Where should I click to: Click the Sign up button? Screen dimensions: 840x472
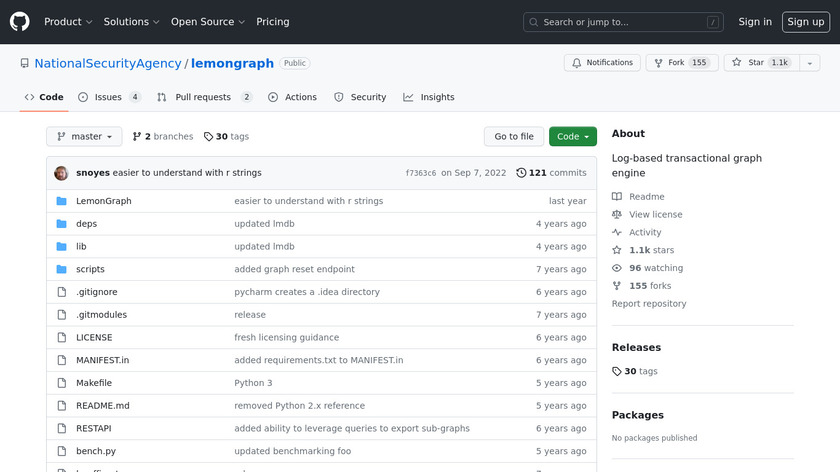pyautogui.click(x=806, y=22)
